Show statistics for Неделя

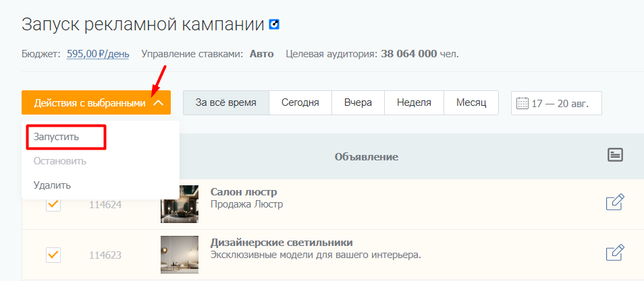[x=414, y=103]
